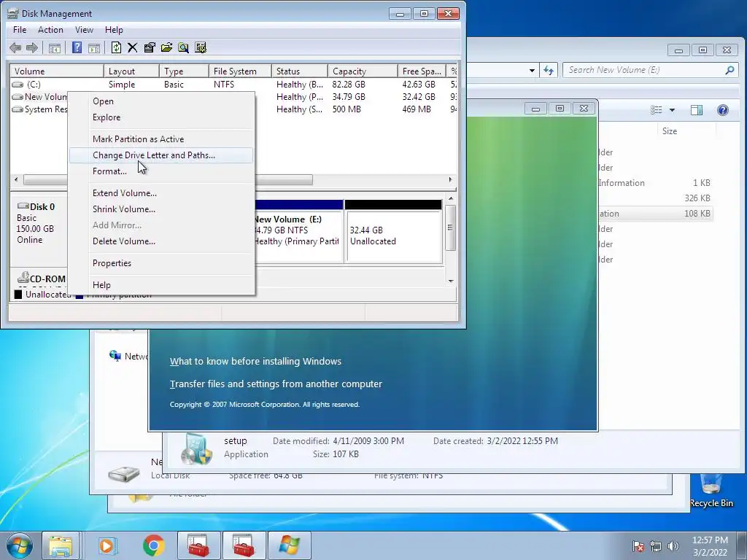Click the Delete (X) toolbar icon
Screen dimensions: 747x560
pos(133,47)
